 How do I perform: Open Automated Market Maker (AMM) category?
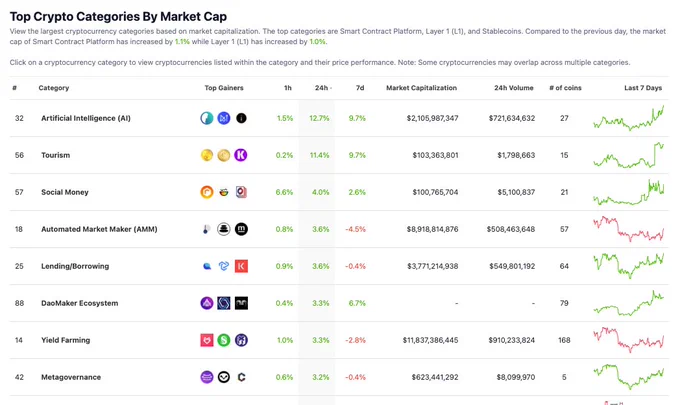pyautogui.click(x=99, y=229)
